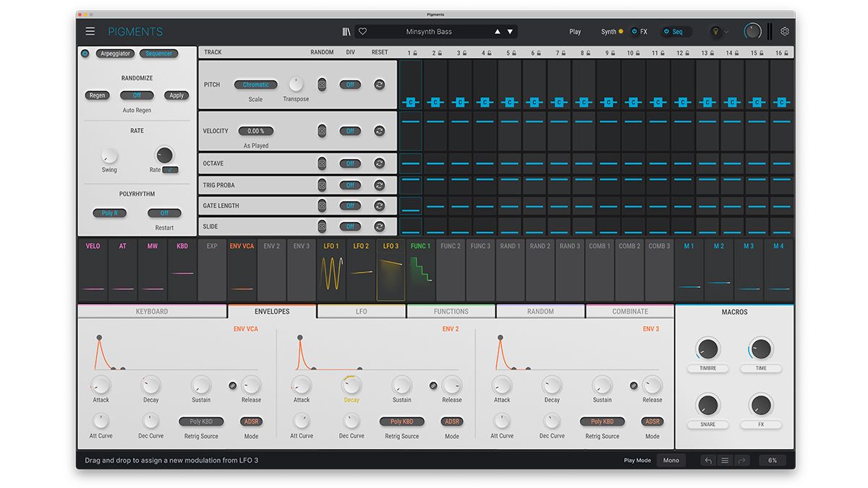Select the Sequencer mode button
The width and height of the screenshot is (868, 488).
[x=158, y=53]
